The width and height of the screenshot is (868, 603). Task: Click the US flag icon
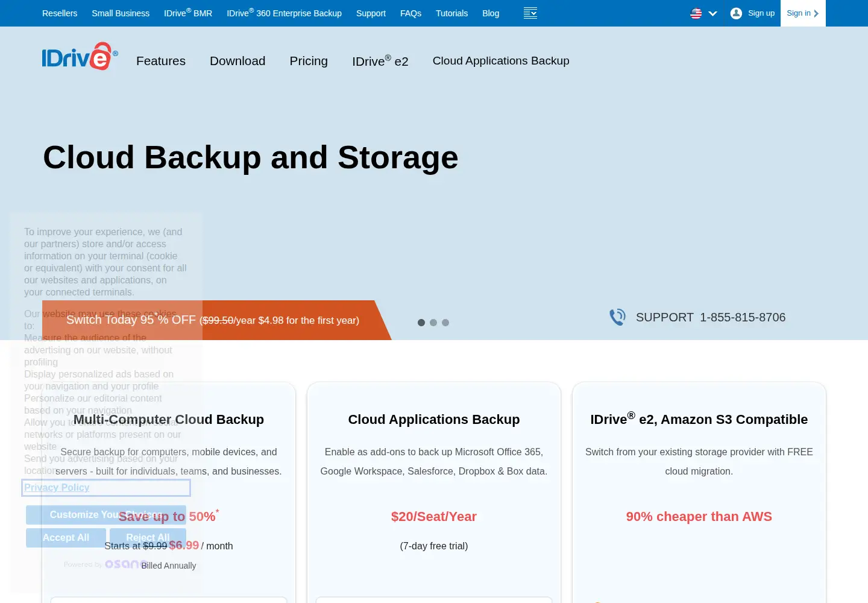(x=696, y=13)
